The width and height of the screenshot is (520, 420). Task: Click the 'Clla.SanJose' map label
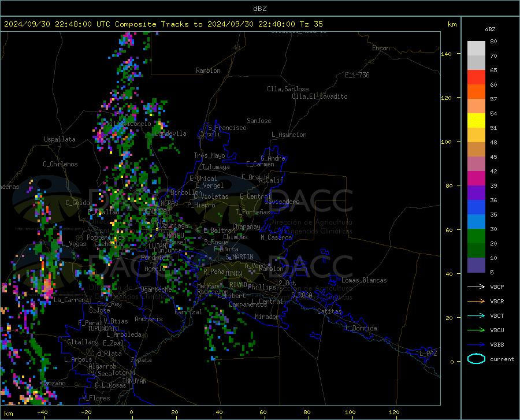[x=288, y=89]
